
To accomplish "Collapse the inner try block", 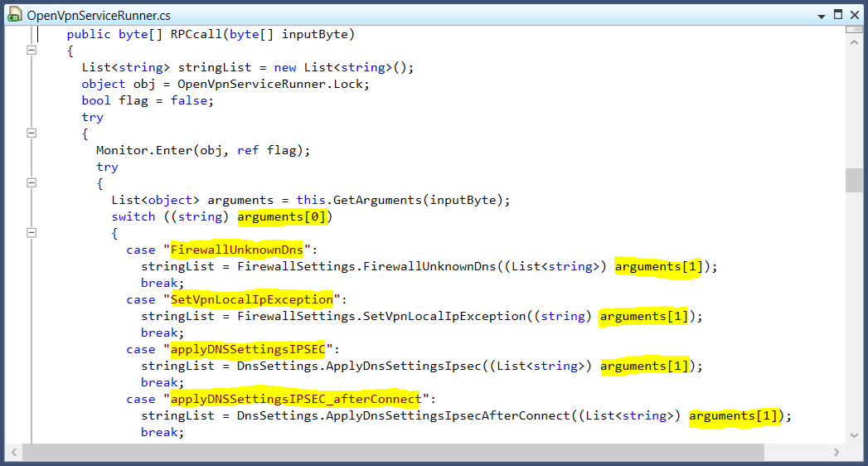I will [32, 182].
